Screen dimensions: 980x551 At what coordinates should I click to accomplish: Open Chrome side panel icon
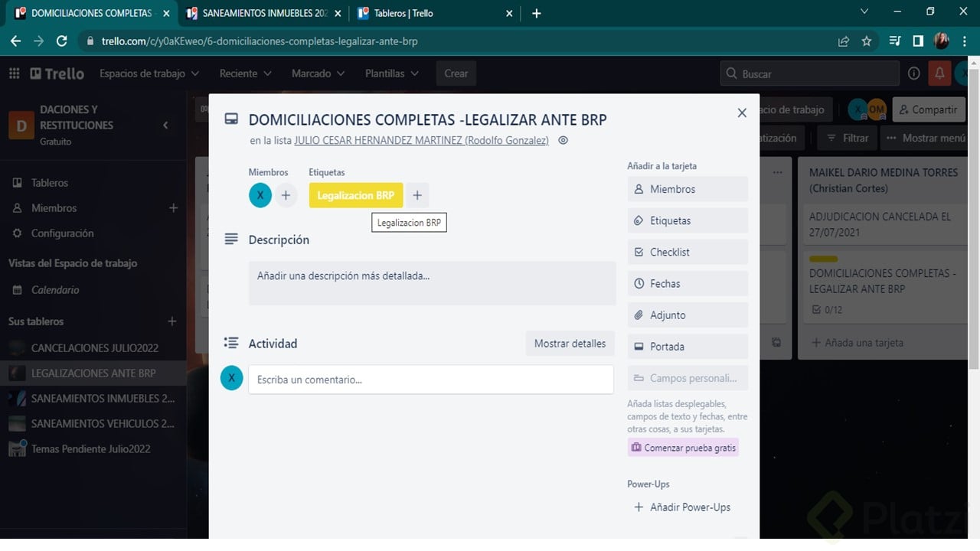pos(918,41)
